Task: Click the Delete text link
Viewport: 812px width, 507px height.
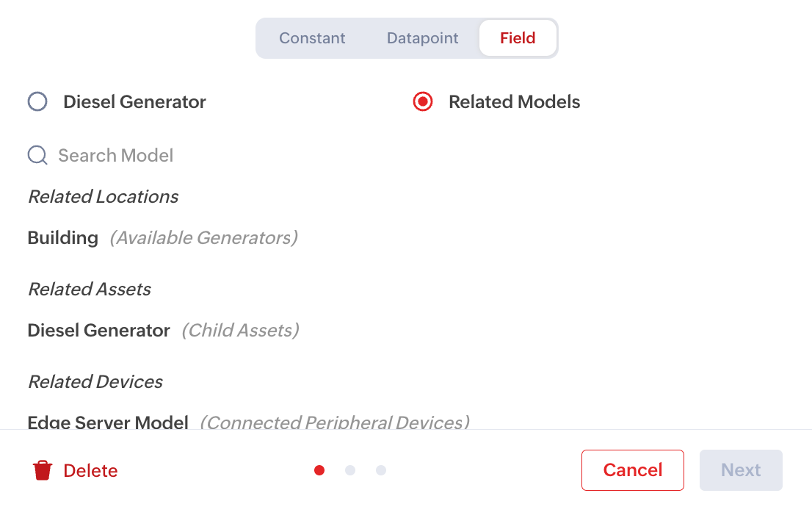Action: click(90, 470)
